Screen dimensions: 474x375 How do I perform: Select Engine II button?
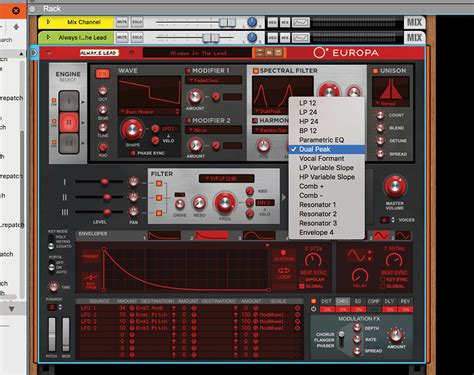69,122
